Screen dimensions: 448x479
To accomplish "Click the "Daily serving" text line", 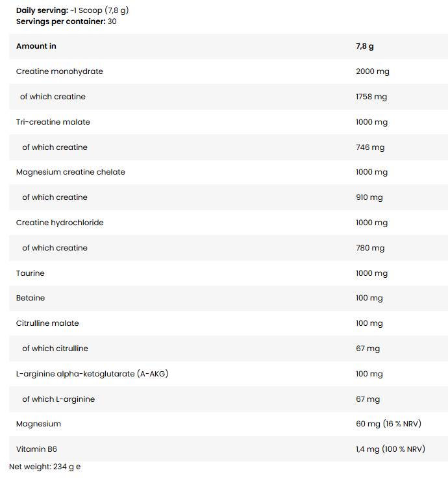I will pyautogui.click(x=77, y=10).
